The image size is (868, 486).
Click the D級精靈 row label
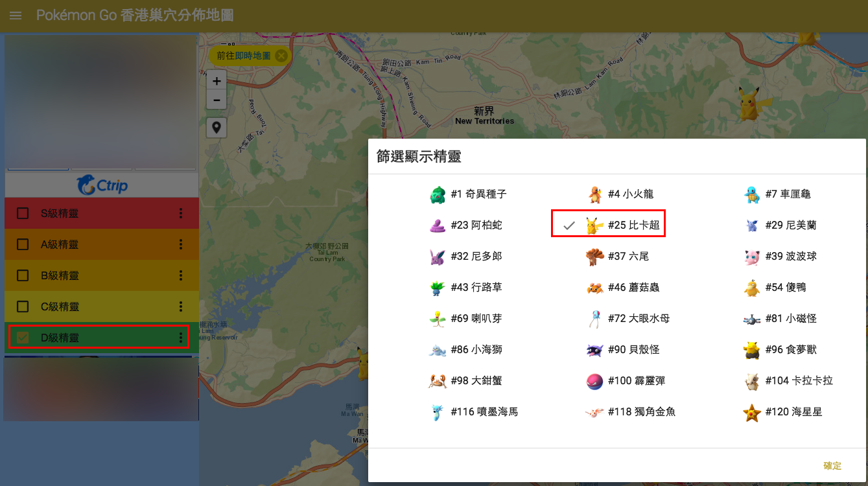click(x=60, y=338)
